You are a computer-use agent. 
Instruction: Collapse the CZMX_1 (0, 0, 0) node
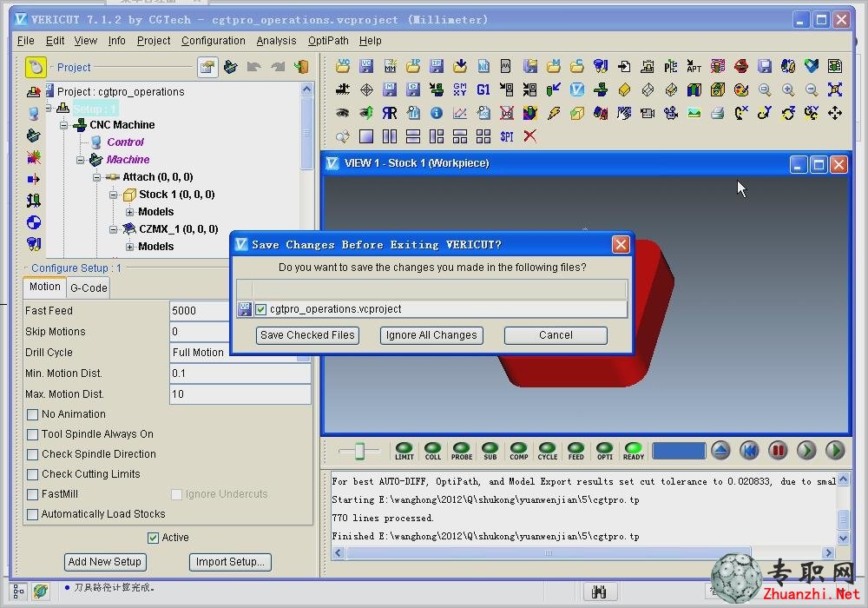coord(113,229)
